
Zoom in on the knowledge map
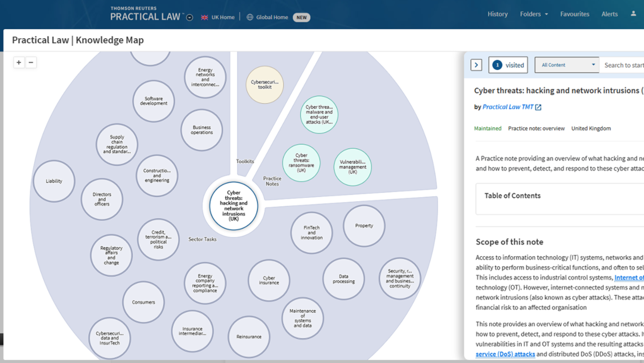(19, 62)
